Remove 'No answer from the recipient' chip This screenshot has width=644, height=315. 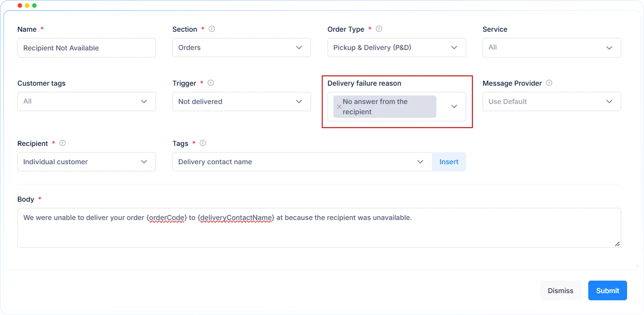pyautogui.click(x=339, y=107)
